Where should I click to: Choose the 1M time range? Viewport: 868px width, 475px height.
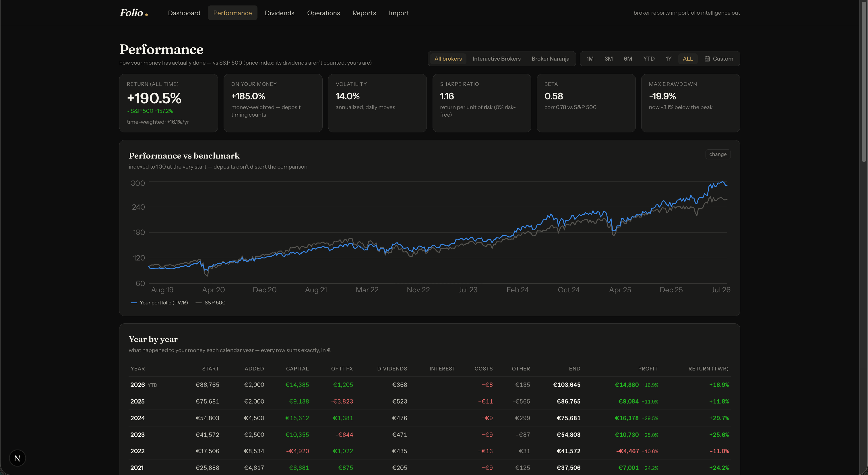point(590,59)
